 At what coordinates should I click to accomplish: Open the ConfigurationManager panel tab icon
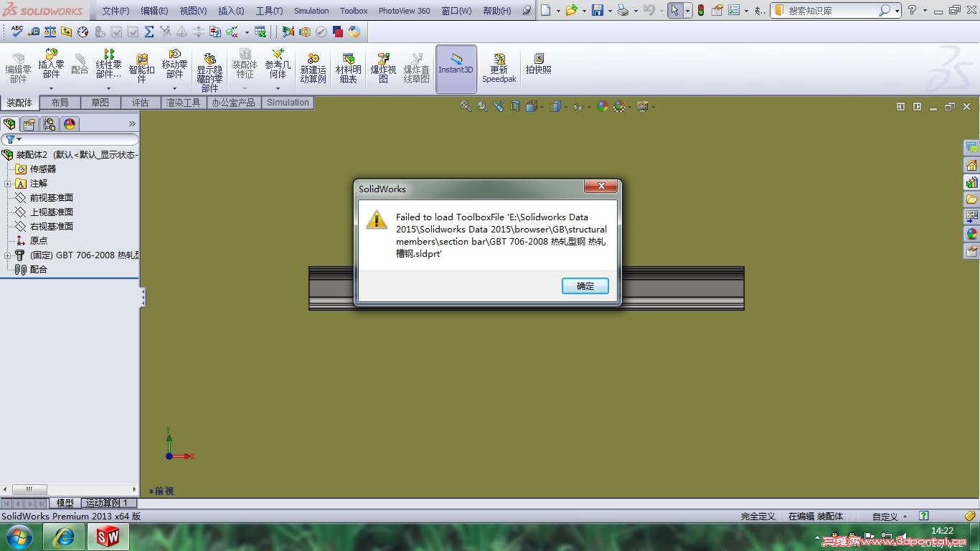(x=50, y=124)
